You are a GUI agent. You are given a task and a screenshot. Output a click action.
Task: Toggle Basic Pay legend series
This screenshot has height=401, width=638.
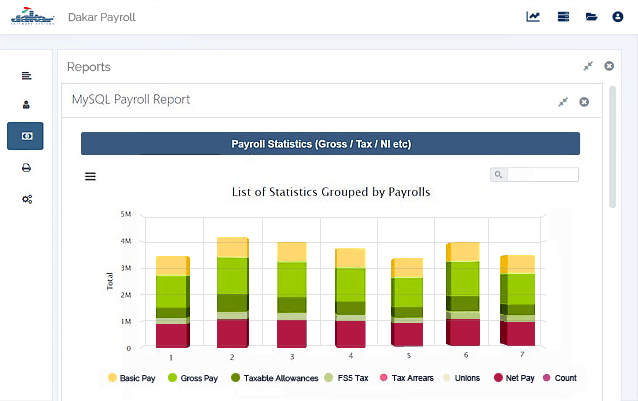(132, 378)
